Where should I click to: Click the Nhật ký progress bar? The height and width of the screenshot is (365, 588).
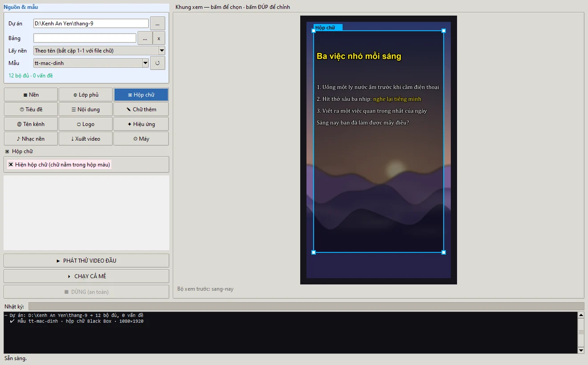point(306,306)
